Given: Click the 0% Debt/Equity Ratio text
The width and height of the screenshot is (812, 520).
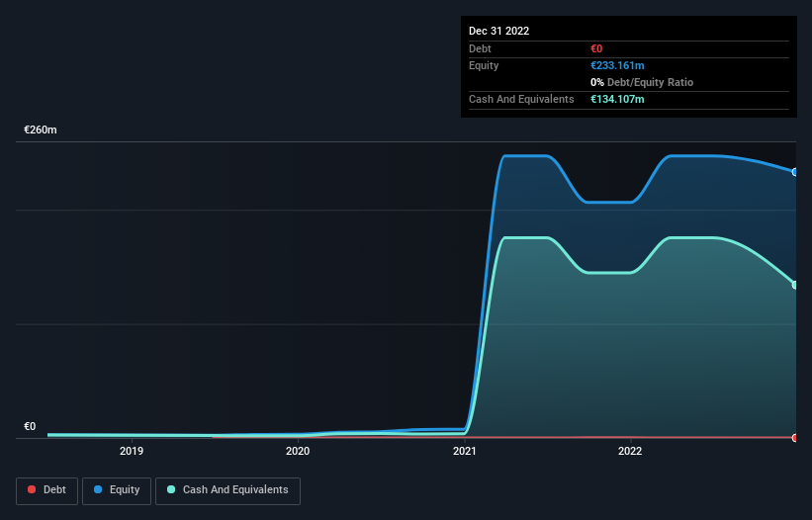Looking at the screenshot, I should (642, 82).
